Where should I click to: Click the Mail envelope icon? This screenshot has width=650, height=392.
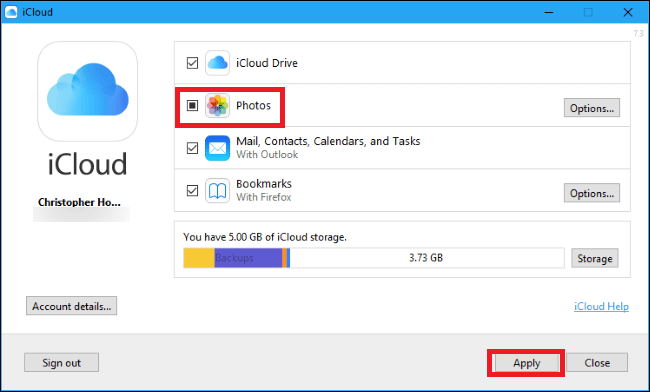[217, 148]
